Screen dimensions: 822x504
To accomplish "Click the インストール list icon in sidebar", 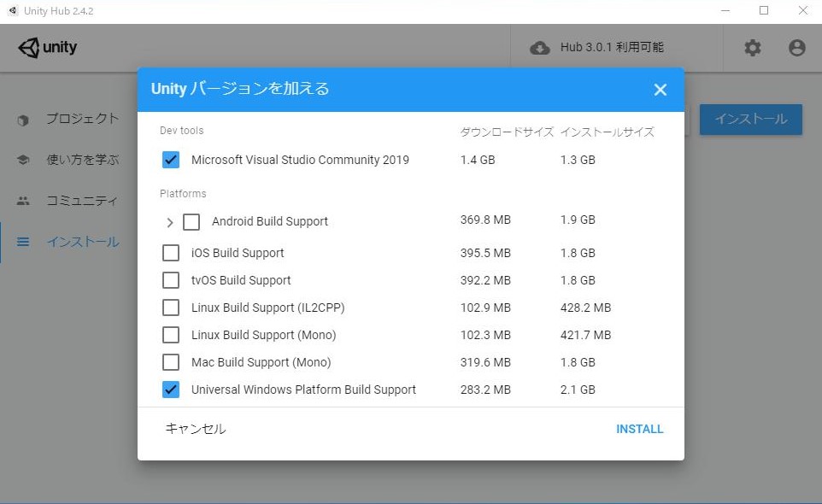I will pos(22,242).
